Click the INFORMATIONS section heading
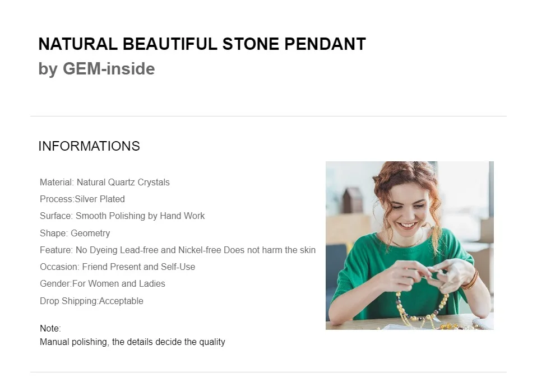 point(89,146)
